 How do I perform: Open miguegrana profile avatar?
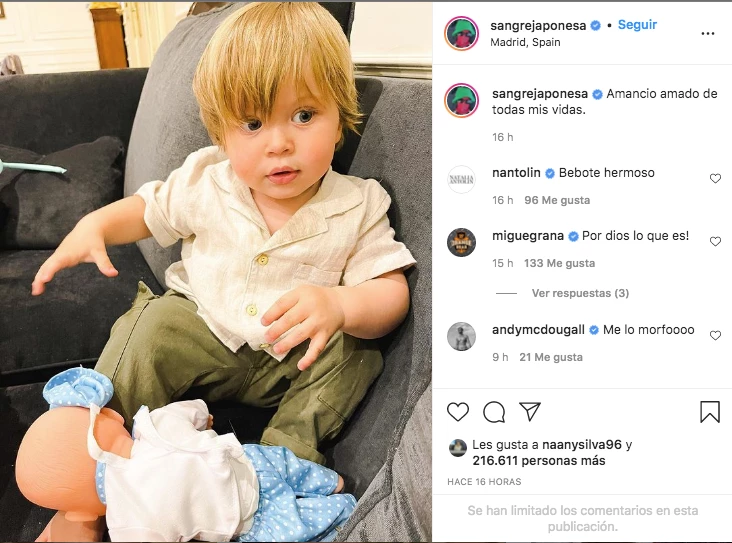pyautogui.click(x=461, y=242)
